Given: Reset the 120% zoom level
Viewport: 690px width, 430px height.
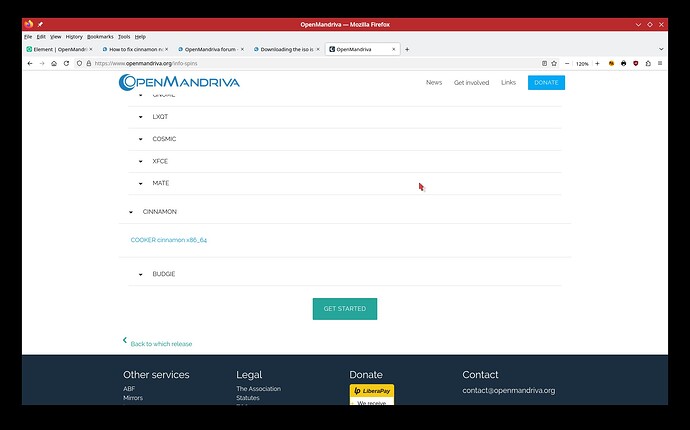Looking at the screenshot, I should [582, 64].
